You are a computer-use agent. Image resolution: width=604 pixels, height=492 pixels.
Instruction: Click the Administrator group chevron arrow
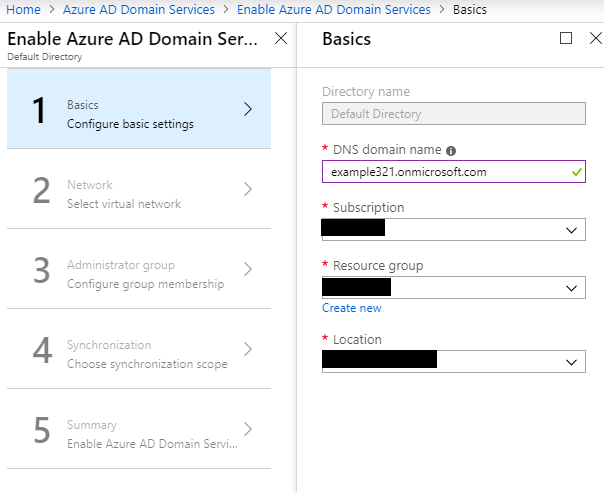(x=248, y=269)
